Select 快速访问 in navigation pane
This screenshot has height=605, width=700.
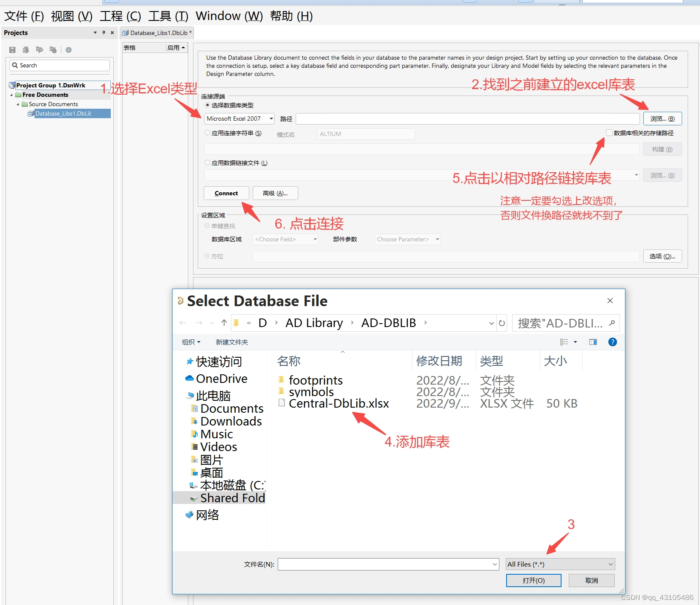tap(219, 362)
